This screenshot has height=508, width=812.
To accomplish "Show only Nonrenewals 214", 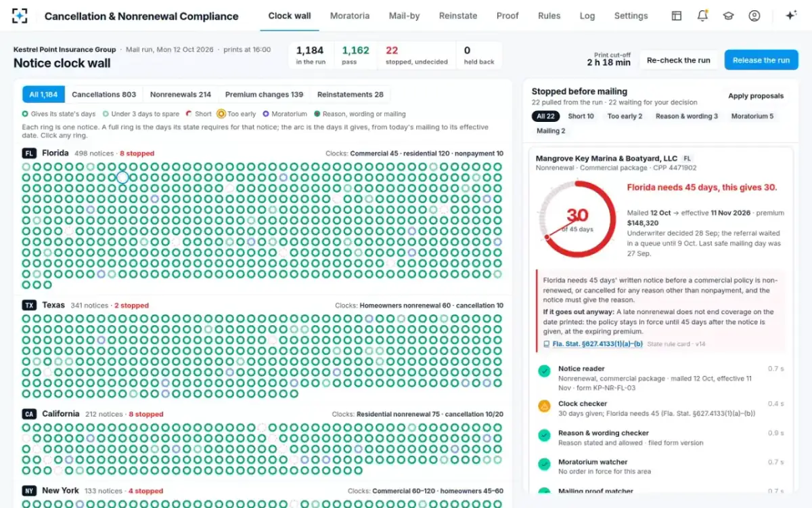I will 181,95.
